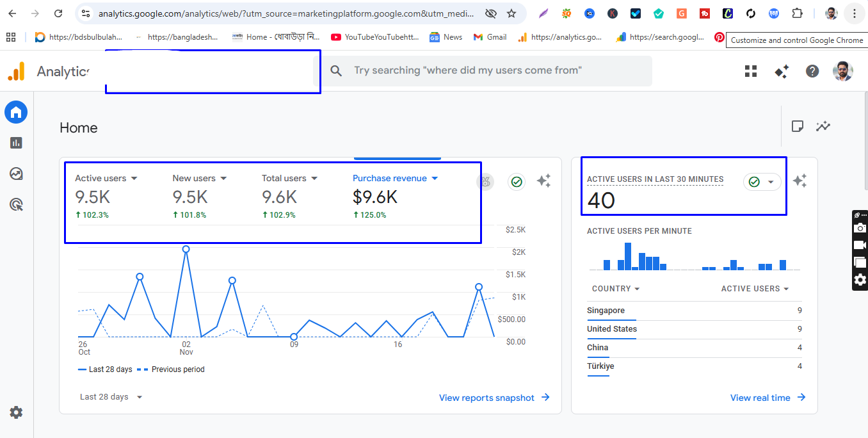Click inside the Analytics search box
868x438 pixels.
click(486, 70)
